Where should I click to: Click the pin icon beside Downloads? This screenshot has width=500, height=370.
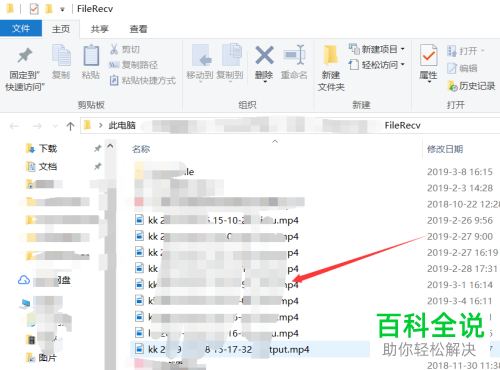point(97,148)
